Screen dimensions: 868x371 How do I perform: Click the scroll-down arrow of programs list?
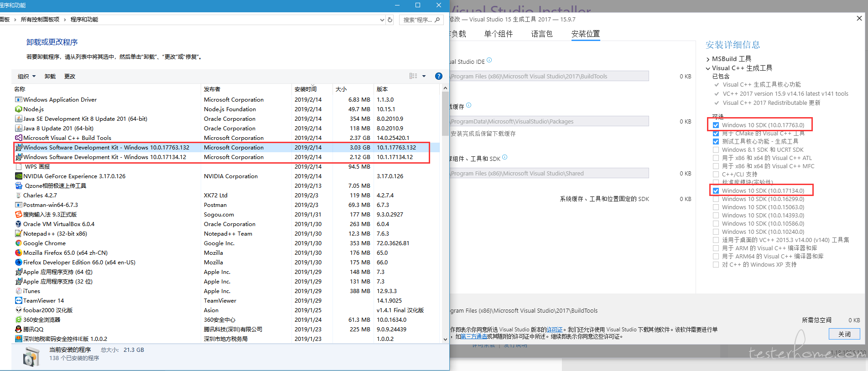[445, 339]
